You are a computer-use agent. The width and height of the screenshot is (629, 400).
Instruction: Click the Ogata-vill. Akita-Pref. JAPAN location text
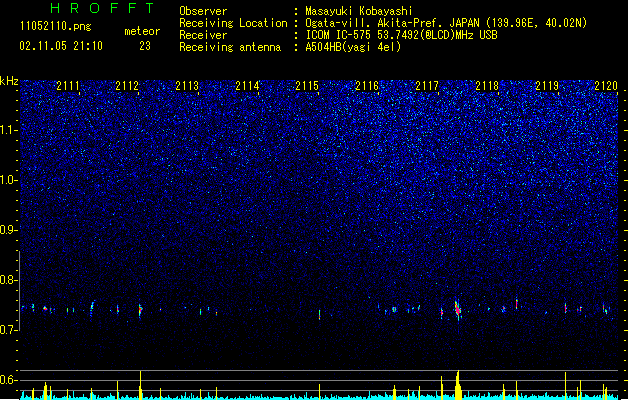[446, 23]
